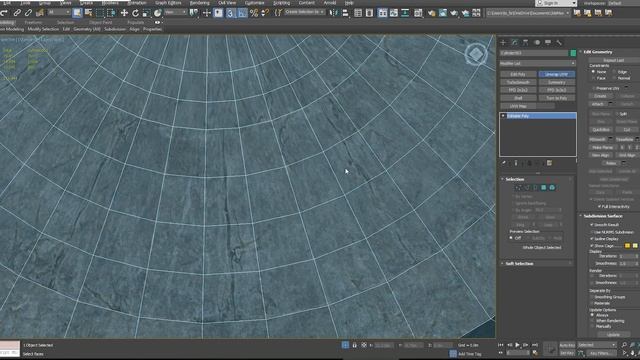Activate the Select and Scale tool

(146, 13)
